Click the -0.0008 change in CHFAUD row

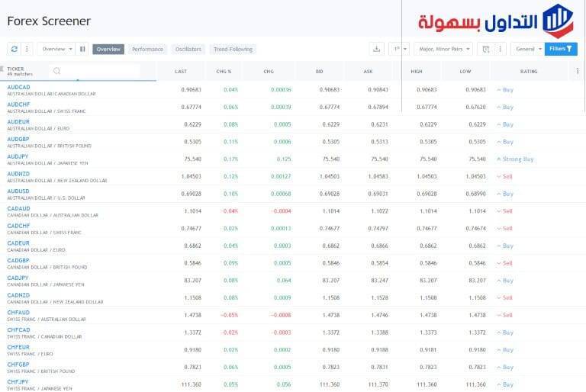click(x=280, y=315)
